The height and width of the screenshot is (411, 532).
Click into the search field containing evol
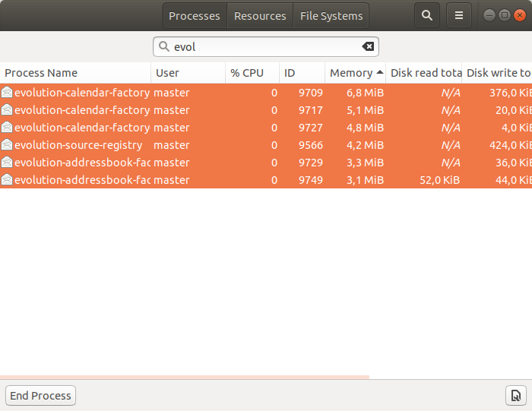point(266,47)
